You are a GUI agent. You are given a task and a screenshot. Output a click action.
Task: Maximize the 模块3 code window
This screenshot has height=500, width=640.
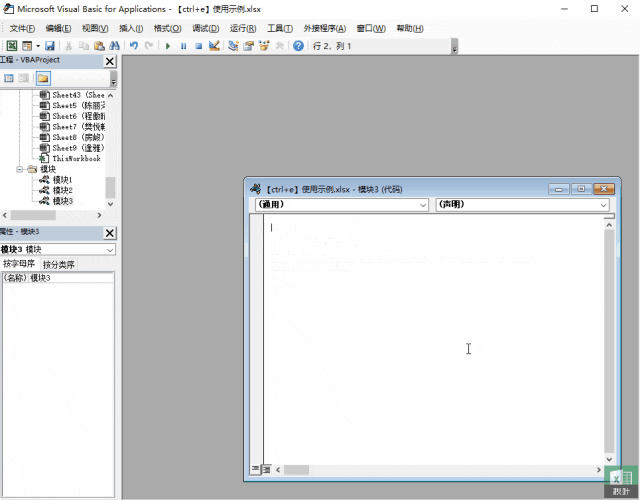(x=581, y=189)
